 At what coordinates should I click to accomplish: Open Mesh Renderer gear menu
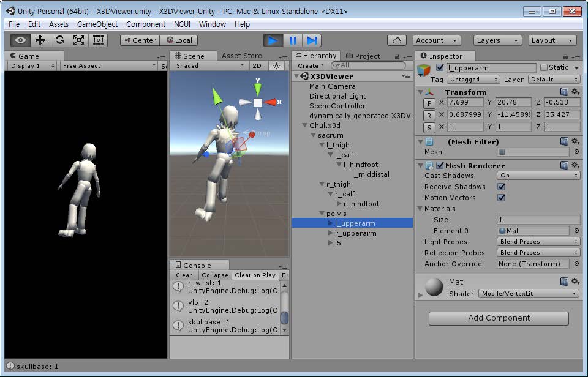point(576,165)
